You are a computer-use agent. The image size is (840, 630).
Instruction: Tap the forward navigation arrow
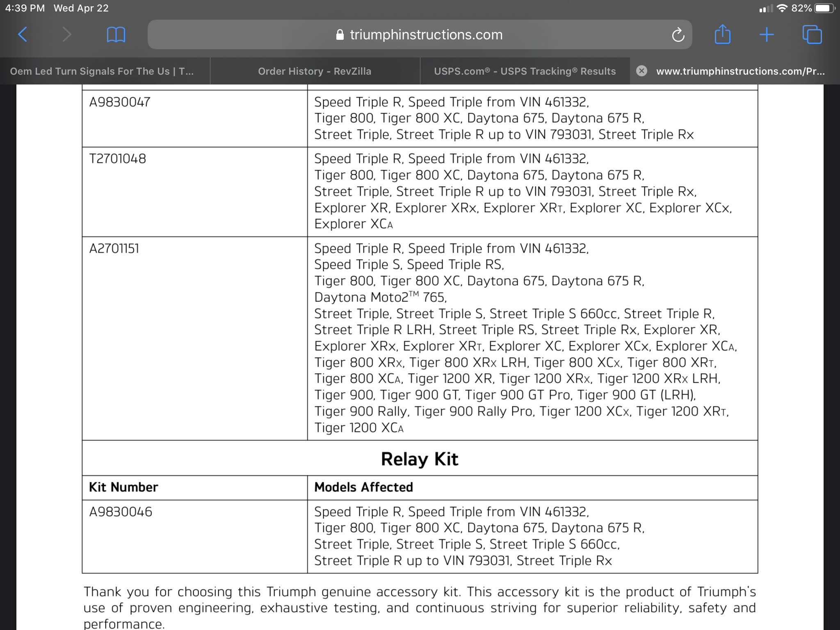[x=67, y=34]
